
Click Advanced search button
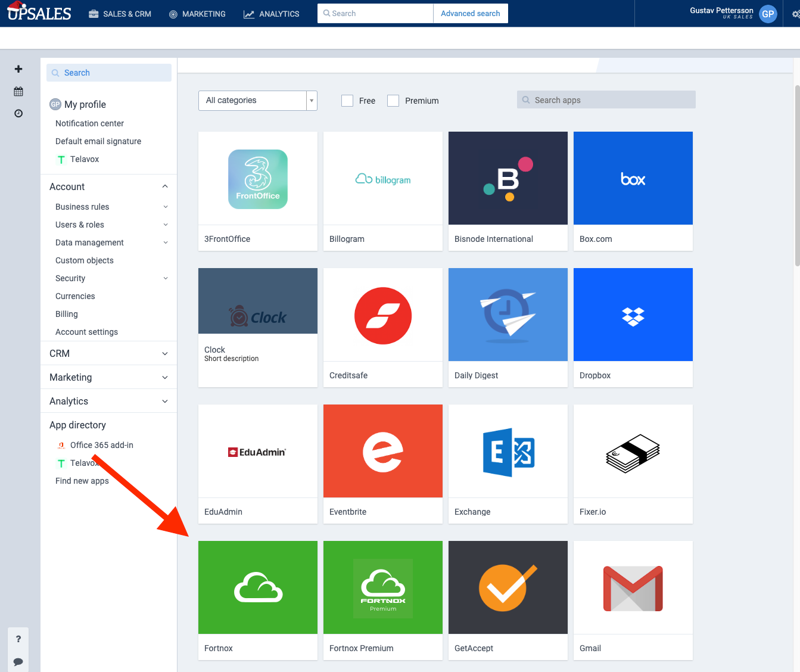tap(471, 13)
